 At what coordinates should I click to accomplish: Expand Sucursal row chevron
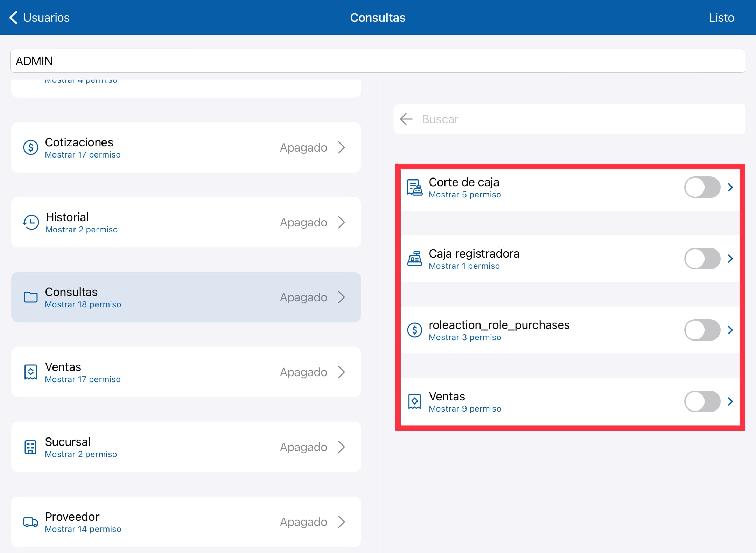point(342,447)
